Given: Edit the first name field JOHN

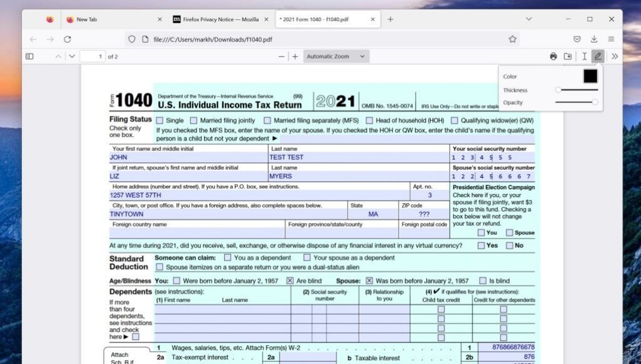Looking at the screenshot, I should tap(188, 158).
